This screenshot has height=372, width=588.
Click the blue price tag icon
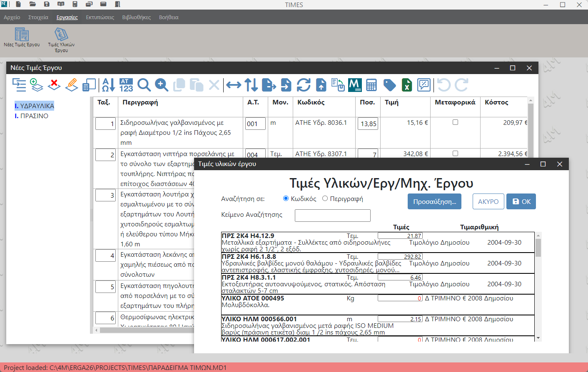(389, 85)
